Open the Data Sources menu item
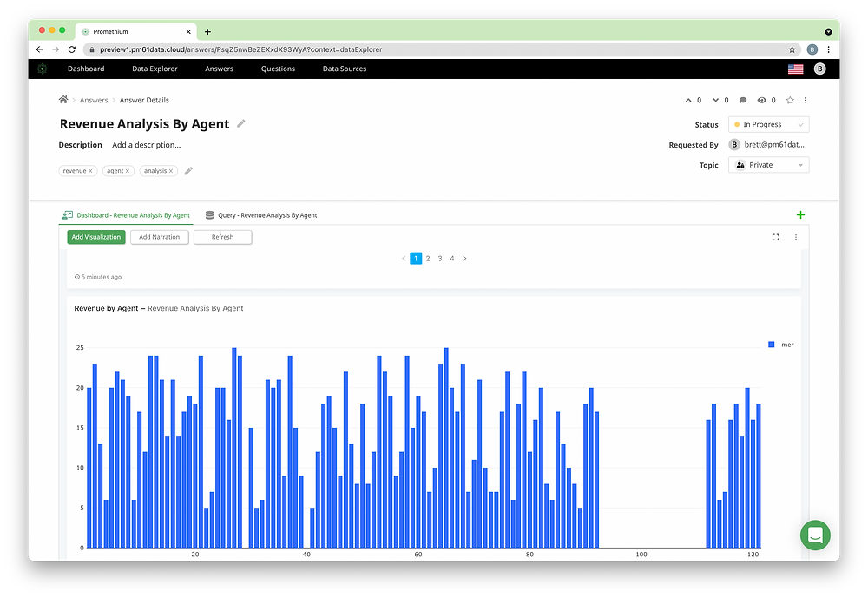 click(344, 69)
